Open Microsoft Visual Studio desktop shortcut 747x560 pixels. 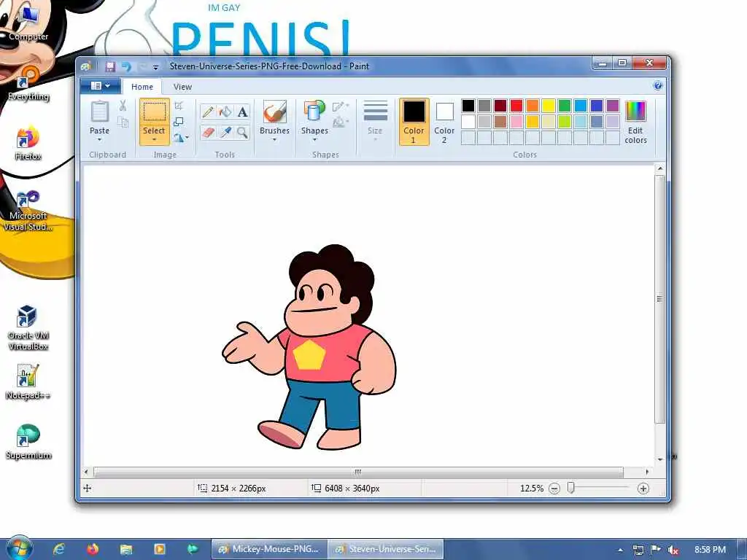(28, 211)
